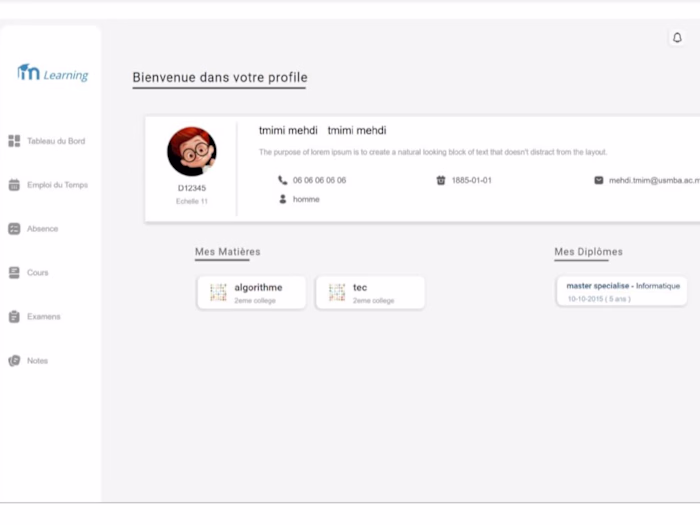The image size is (700, 525).
Task: Click the tec card thumbnail icon
Action: pyautogui.click(x=337, y=292)
